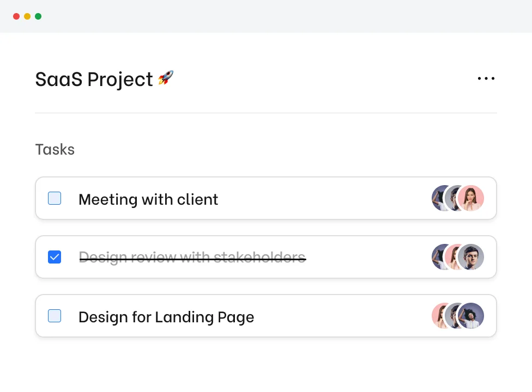Click the pink-background woman avatar on Meeting task

(x=471, y=198)
